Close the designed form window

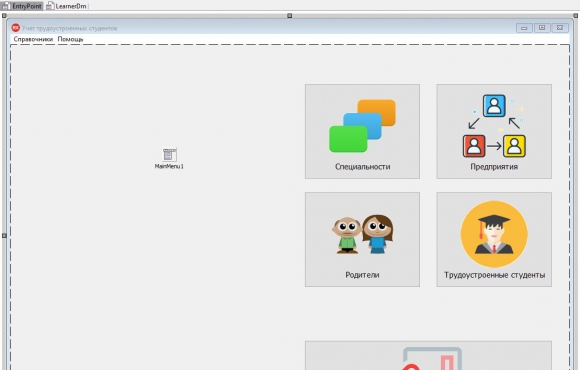560,28
